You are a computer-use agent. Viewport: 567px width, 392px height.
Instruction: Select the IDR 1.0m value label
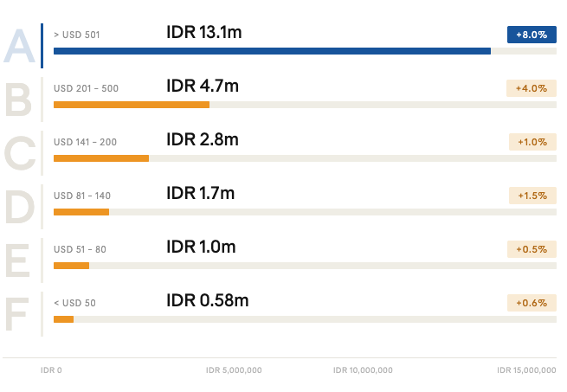point(201,247)
